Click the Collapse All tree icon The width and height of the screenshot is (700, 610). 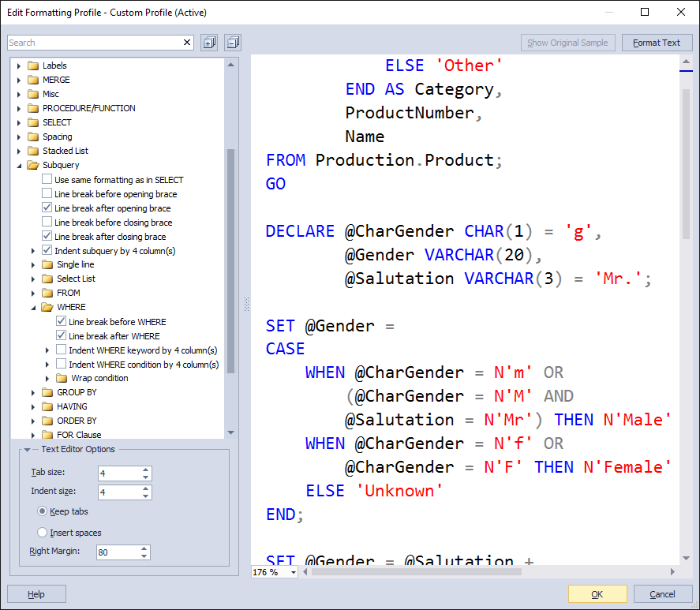click(x=233, y=43)
